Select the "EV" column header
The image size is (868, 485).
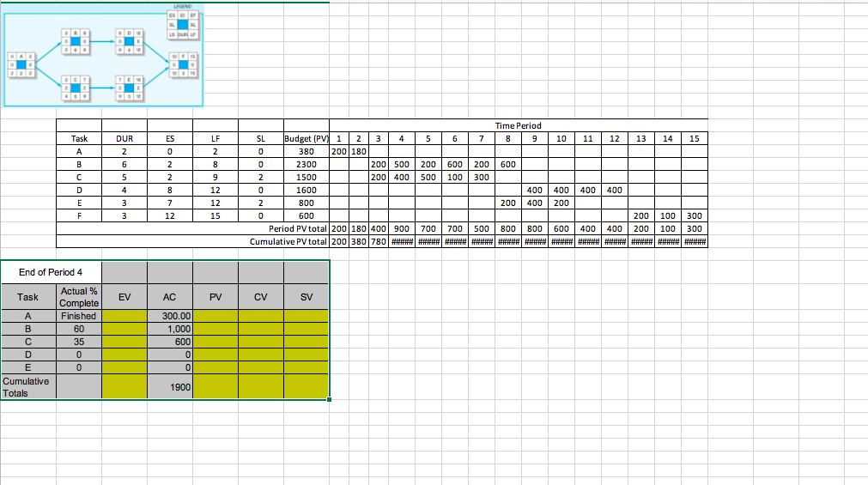tap(124, 297)
